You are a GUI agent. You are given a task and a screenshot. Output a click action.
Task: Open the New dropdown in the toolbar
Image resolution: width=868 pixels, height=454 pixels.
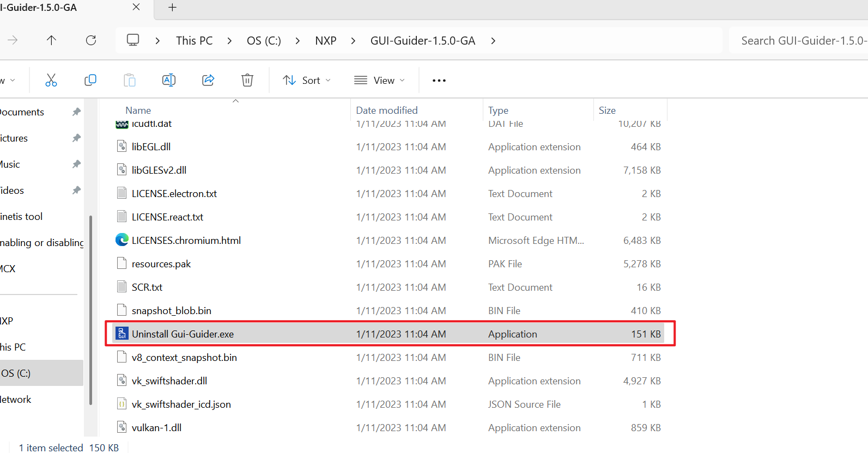pyautogui.click(x=8, y=81)
